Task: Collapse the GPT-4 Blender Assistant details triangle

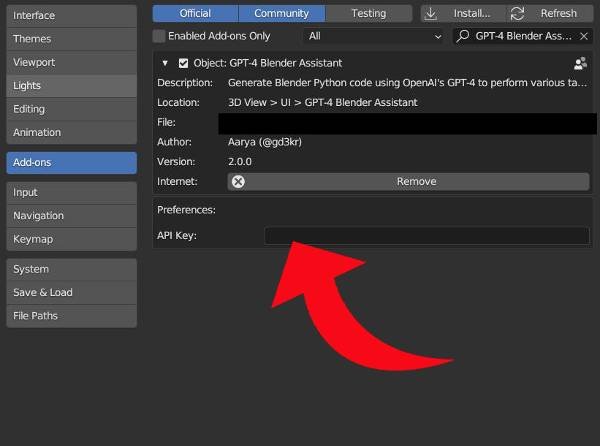Action: click(x=166, y=63)
